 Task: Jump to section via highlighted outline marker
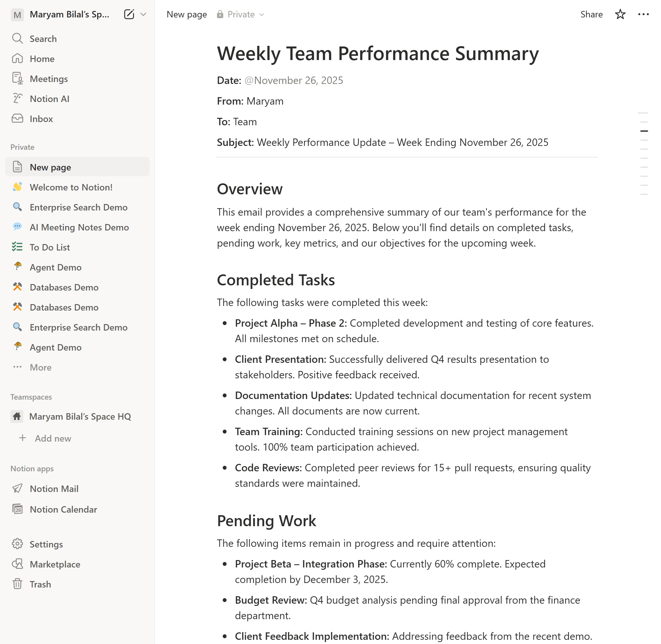pyautogui.click(x=644, y=131)
